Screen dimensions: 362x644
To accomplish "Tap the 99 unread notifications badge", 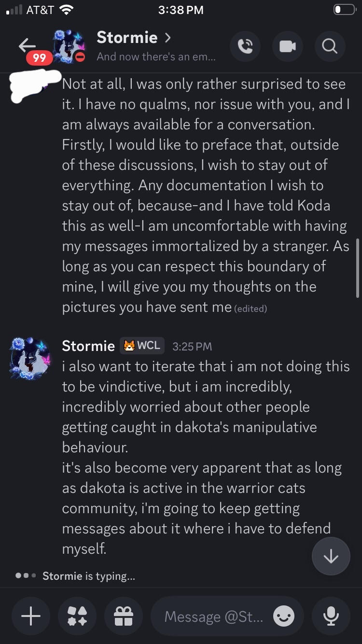I will click(39, 58).
